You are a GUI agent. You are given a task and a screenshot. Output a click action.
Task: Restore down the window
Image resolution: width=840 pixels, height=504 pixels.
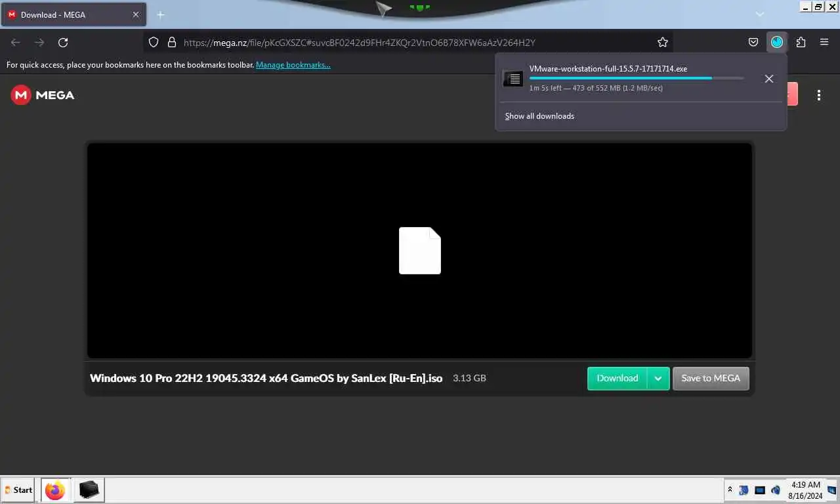pos(818,7)
